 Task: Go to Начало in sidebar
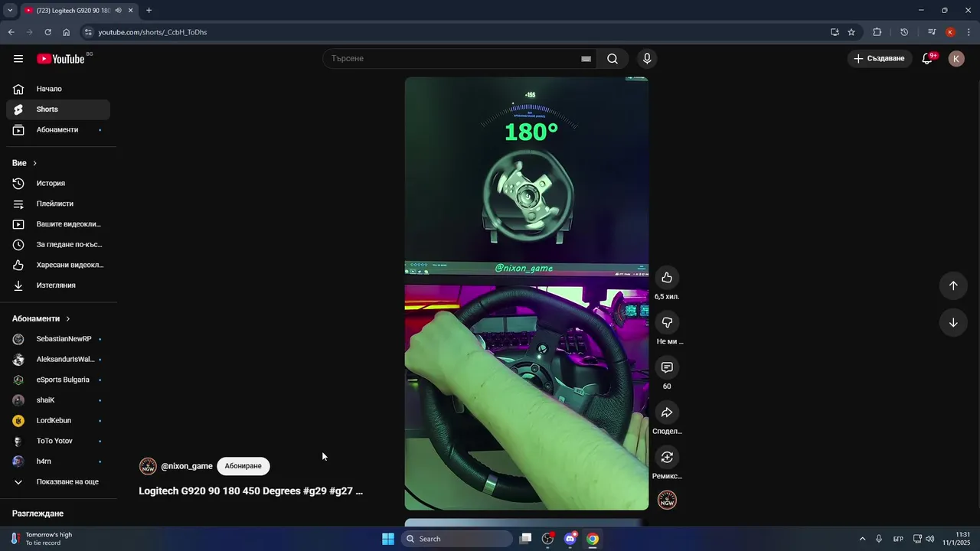(x=58, y=89)
